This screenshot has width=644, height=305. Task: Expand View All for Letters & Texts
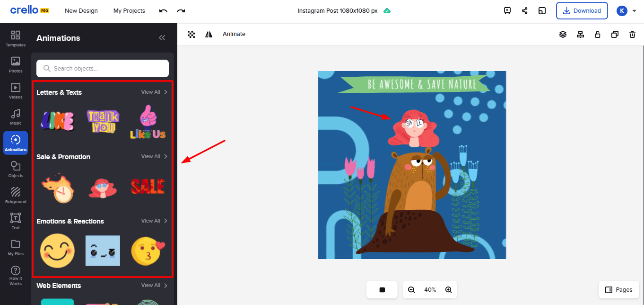click(154, 92)
